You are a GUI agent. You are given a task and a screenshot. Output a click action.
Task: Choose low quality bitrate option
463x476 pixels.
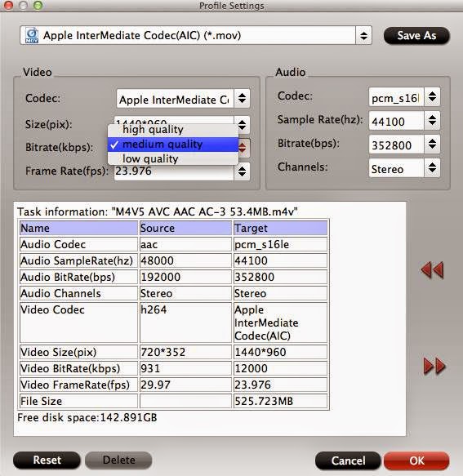click(173, 158)
